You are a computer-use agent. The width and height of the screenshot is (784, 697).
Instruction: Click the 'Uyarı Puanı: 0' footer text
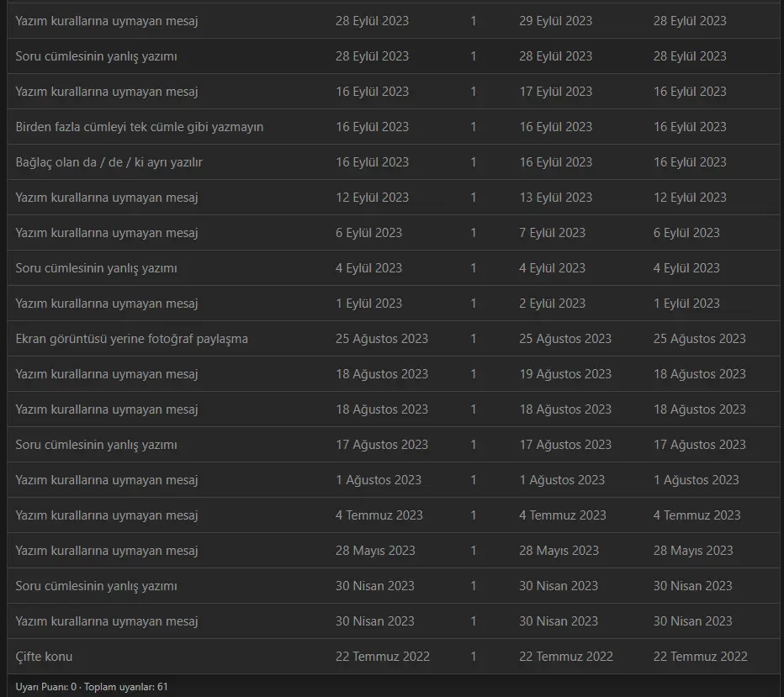pos(46,687)
